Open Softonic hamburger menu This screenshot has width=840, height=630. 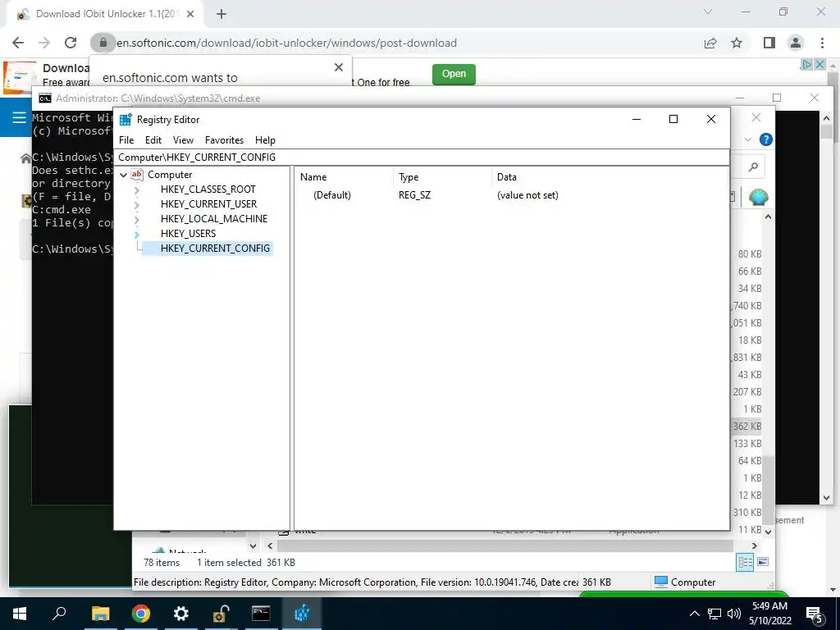click(x=19, y=117)
